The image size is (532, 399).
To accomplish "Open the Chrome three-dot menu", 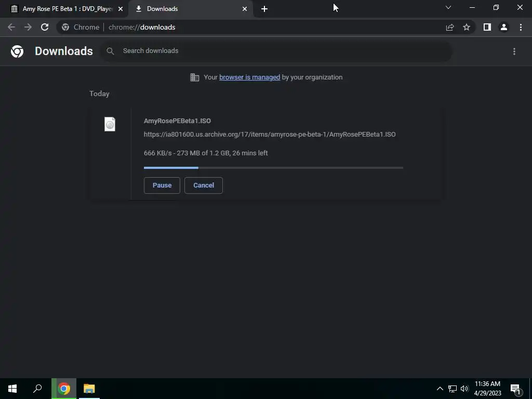I will click(521, 27).
